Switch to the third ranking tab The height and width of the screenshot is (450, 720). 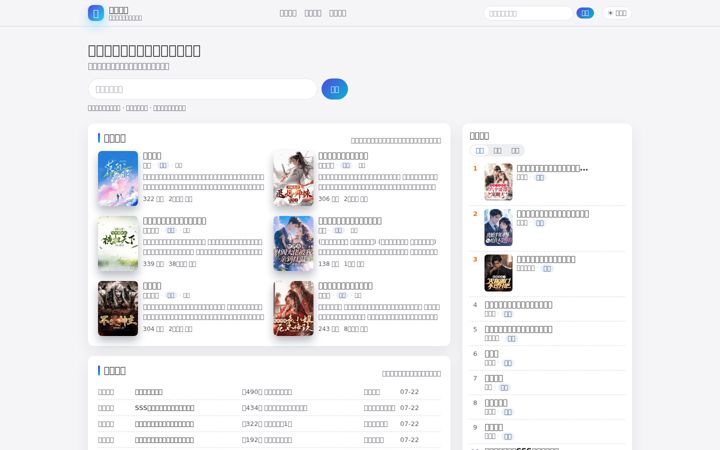click(515, 151)
